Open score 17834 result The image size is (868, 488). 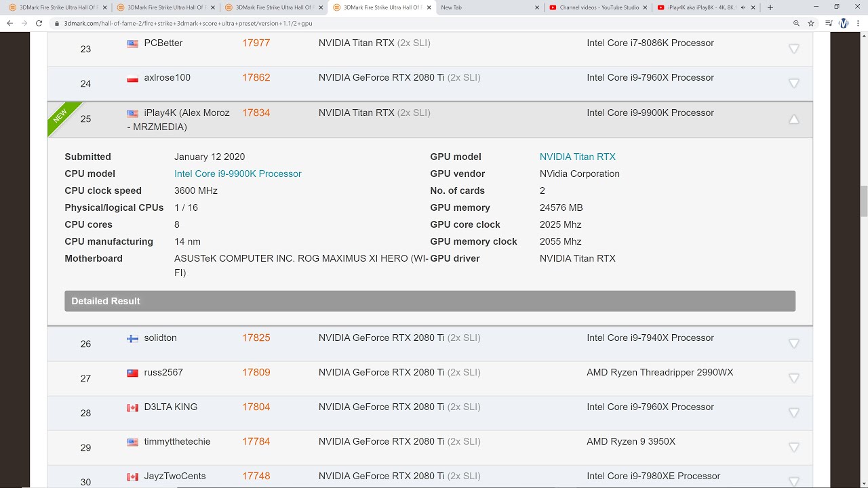[x=256, y=113]
